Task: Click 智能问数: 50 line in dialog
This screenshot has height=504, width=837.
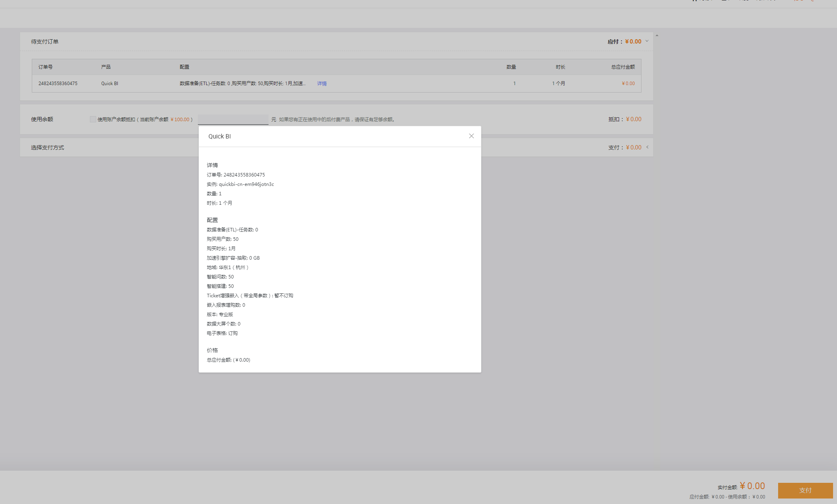Action: [x=220, y=277]
